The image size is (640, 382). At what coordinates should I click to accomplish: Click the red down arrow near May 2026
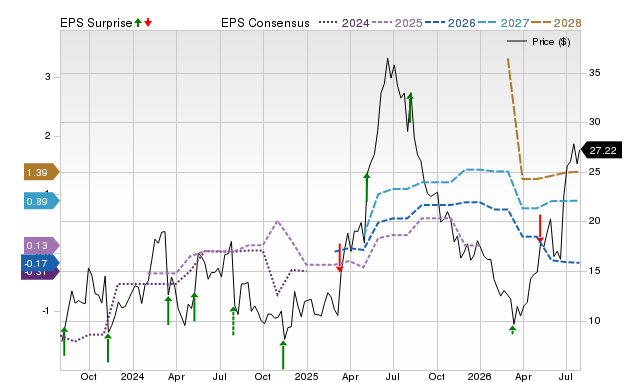[x=540, y=229]
